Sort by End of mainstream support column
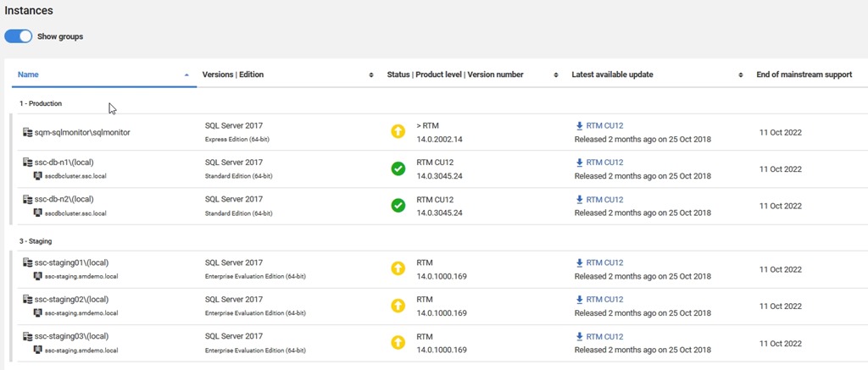This screenshot has width=868, height=370. 804,75
